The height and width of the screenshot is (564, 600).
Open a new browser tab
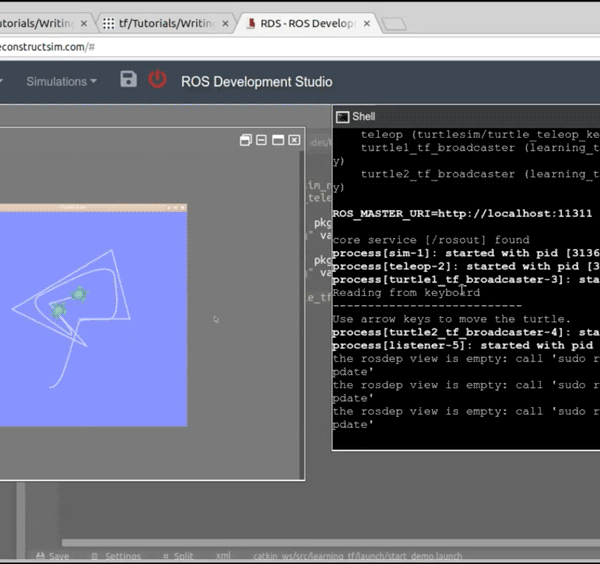tap(394, 24)
